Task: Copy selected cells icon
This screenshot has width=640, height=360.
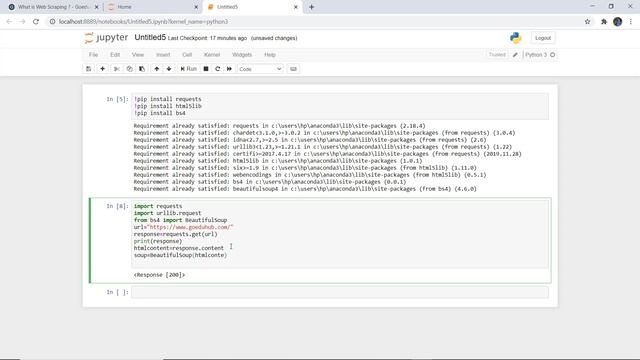Action: (129, 69)
